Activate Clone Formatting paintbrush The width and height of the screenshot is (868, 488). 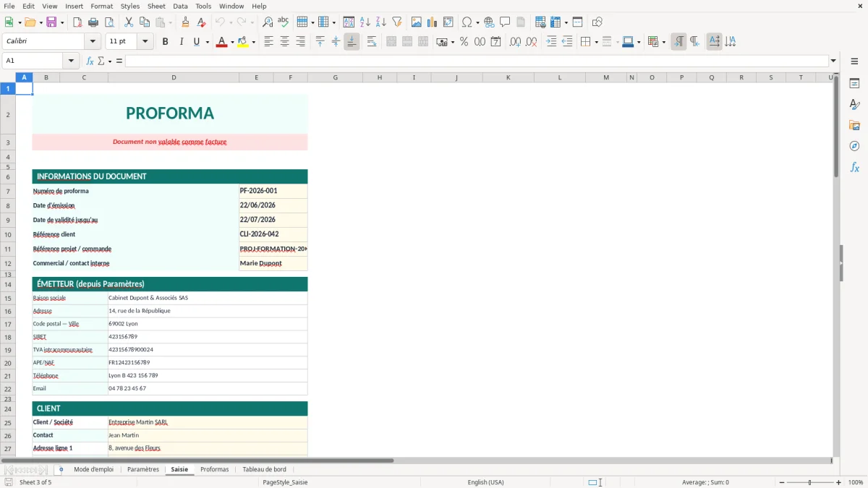pyautogui.click(x=186, y=22)
